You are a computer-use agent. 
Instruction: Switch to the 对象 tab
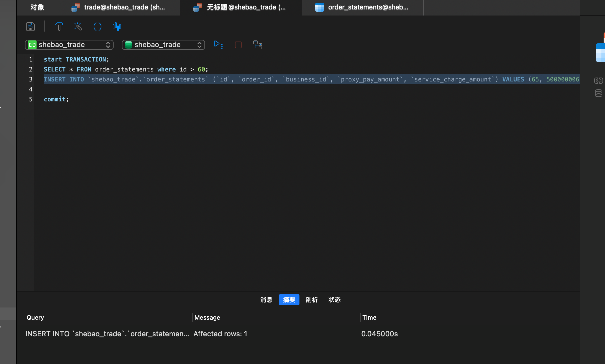[x=37, y=7]
